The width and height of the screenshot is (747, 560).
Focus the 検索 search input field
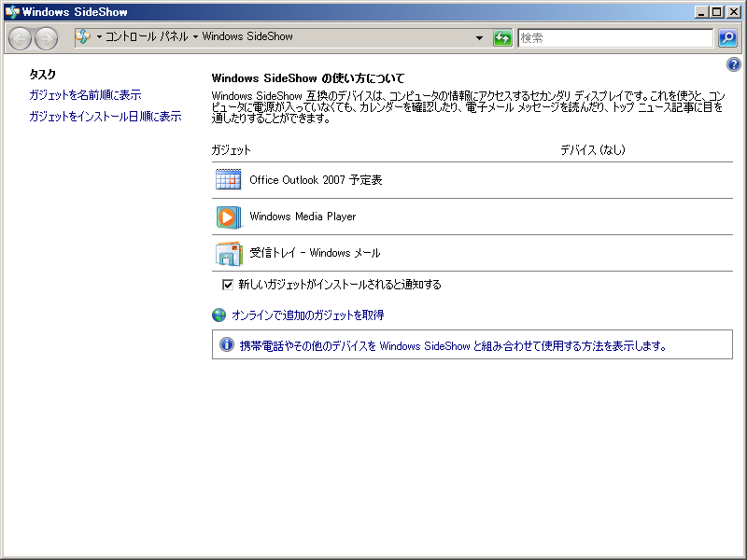615,37
